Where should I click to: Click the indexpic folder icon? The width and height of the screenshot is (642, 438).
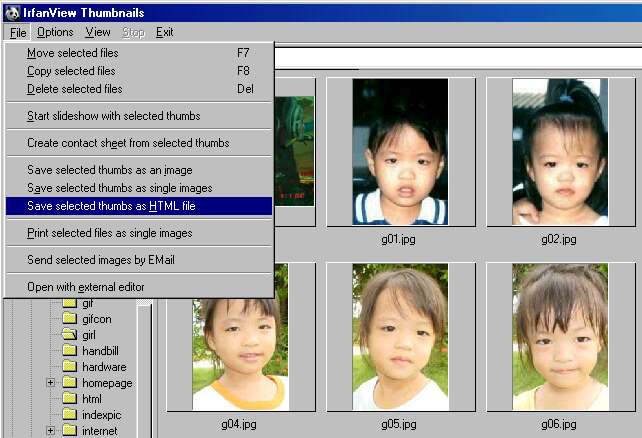[x=69, y=415]
